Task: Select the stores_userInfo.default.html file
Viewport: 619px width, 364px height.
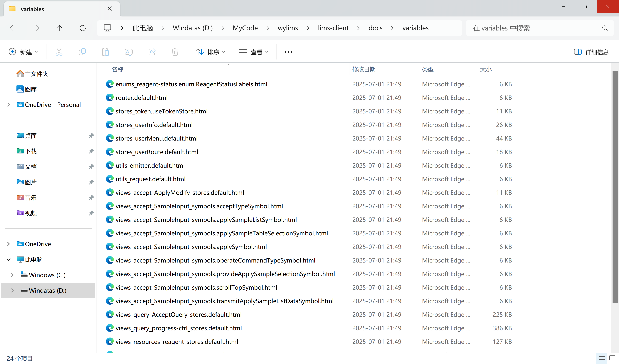Action: pos(154,125)
